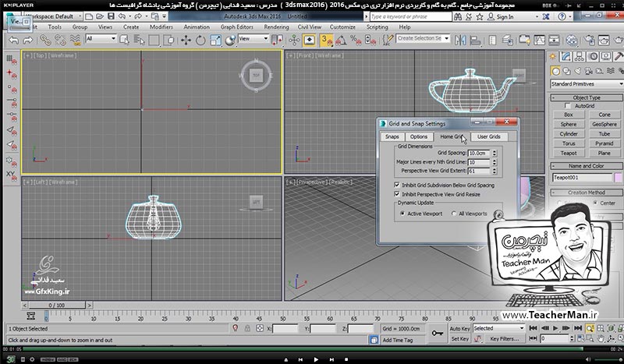Click the Sphere primitive button
Image resolution: width=624 pixels, height=364 pixels.
pos(569,124)
